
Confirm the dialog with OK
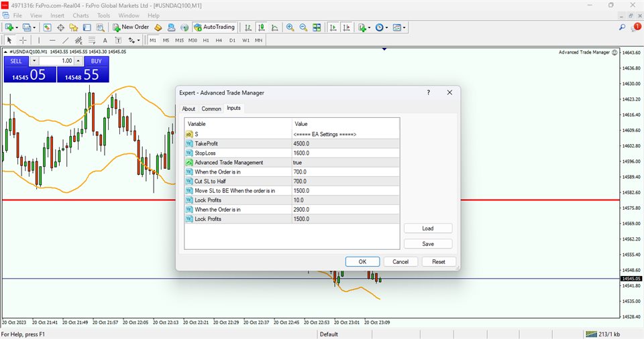tap(362, 262)
